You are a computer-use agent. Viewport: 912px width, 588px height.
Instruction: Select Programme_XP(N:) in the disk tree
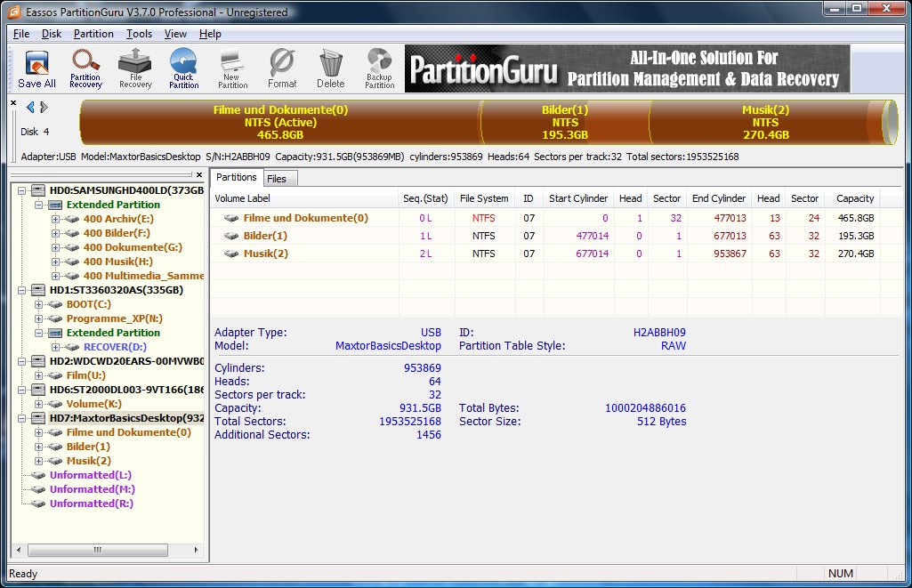coord(115,318)
